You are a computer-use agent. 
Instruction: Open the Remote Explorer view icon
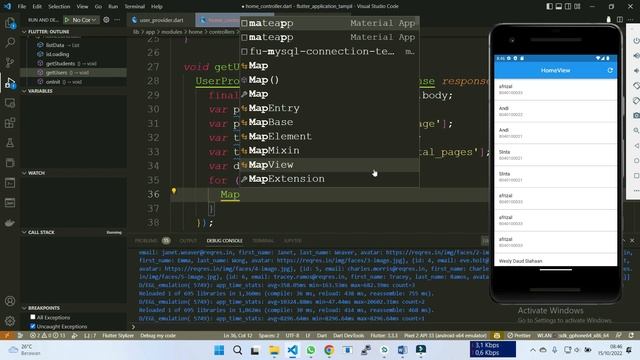[10, 103]
